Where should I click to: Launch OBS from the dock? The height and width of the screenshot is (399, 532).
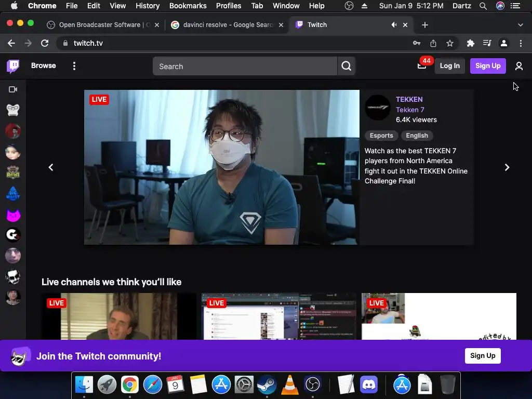pyautogui.click(x=312, y=384)
